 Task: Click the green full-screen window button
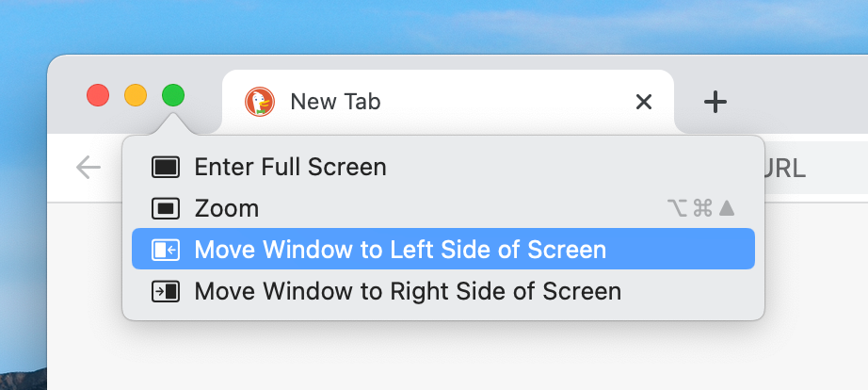173,95
